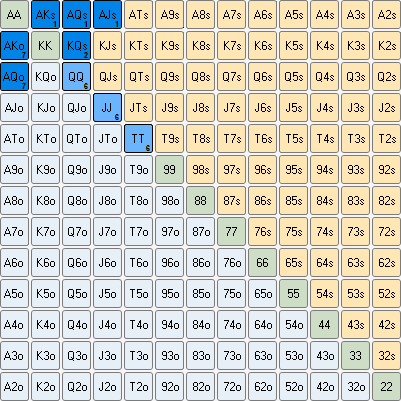Toggle the JJ pocket pair cell
Viewport: 401px width, 401px height.
(x=108, y=108)
